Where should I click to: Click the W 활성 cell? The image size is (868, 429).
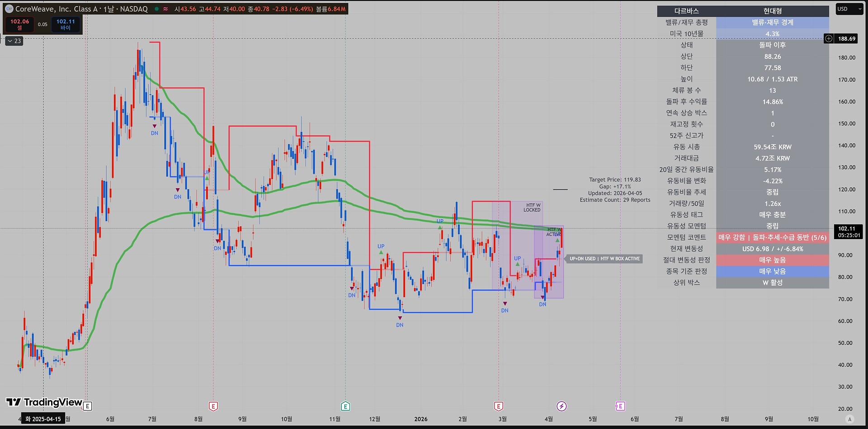tap(773, 282)
